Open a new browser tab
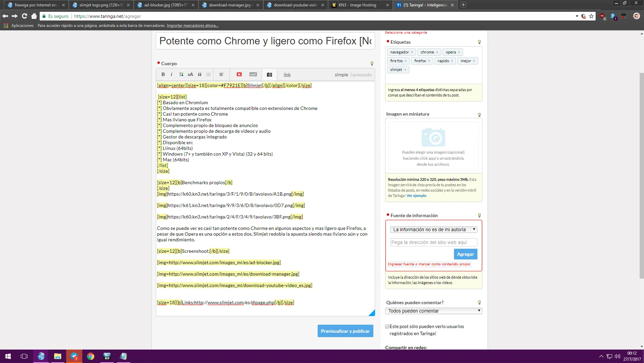Viewport: 644px width, 363px height. 463,5
